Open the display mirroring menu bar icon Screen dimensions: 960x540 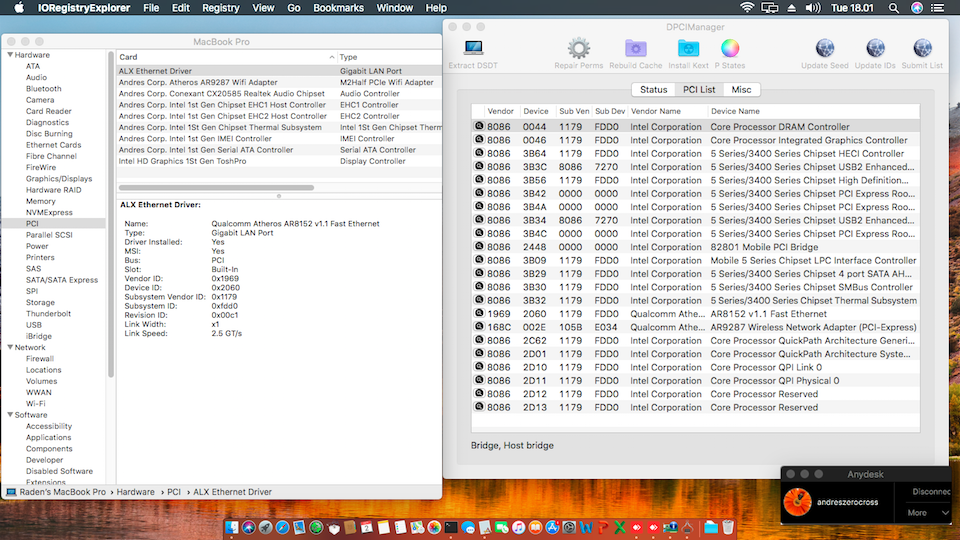(770, 8)
